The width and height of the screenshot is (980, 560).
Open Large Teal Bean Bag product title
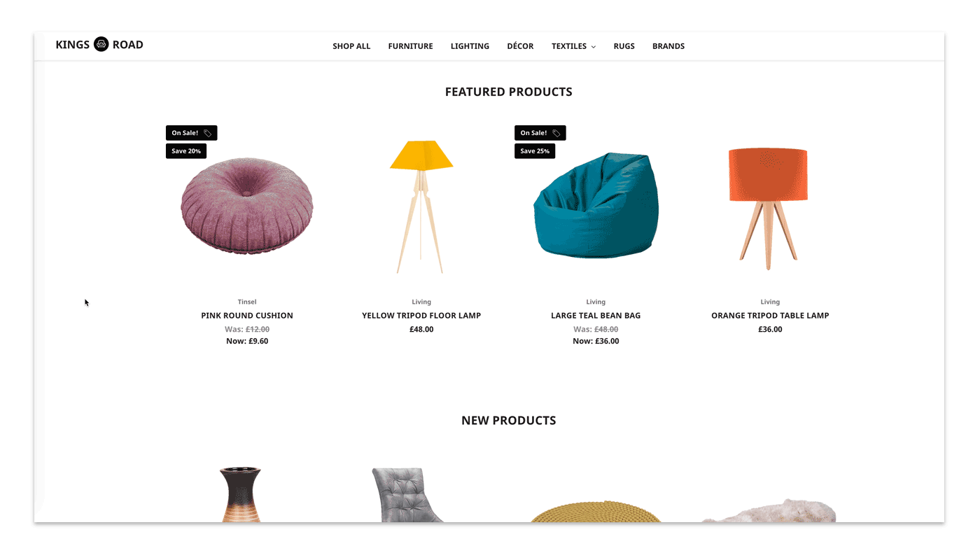596,316
